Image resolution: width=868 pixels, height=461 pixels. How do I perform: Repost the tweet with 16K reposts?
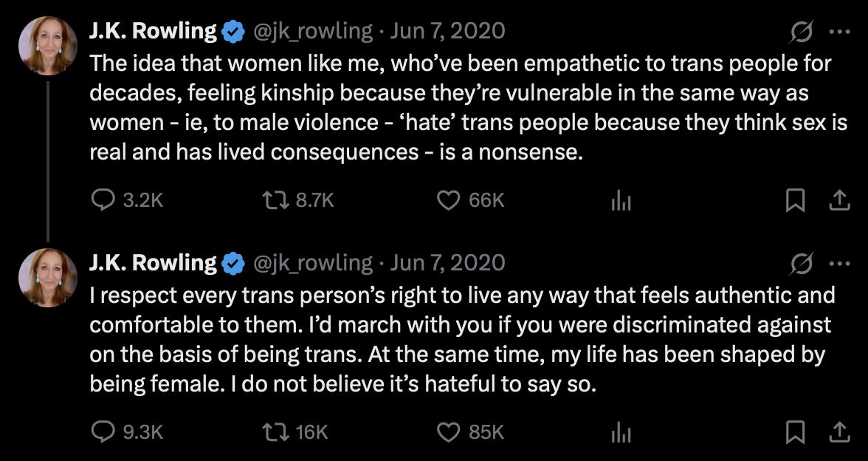click(277, 432)
